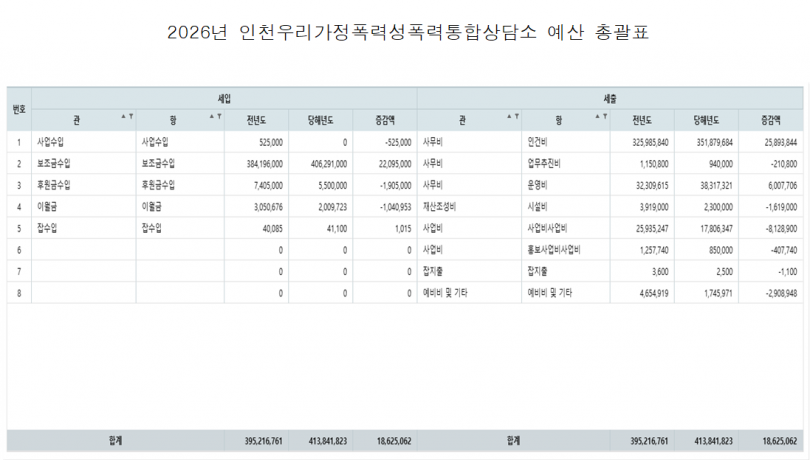Click the 번호 column header
This screenshot has height=460, width=810.
coord(18,108)
